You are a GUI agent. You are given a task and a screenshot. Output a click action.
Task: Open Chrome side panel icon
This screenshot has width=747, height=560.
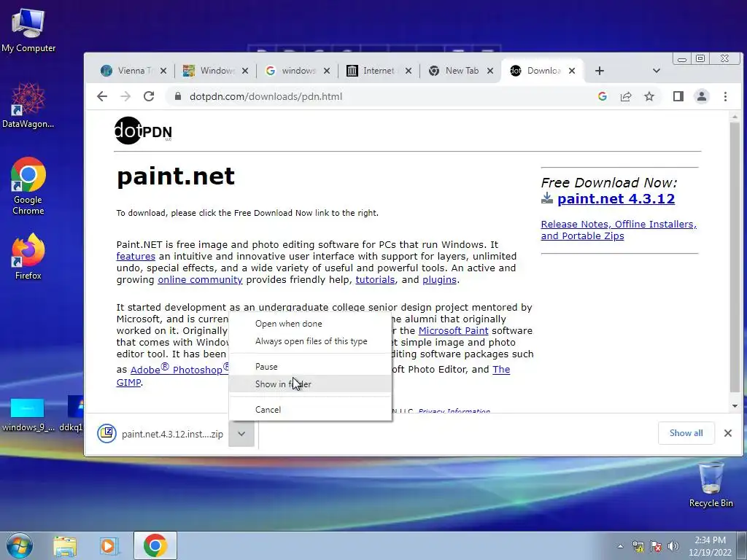[x=678, y=97]
